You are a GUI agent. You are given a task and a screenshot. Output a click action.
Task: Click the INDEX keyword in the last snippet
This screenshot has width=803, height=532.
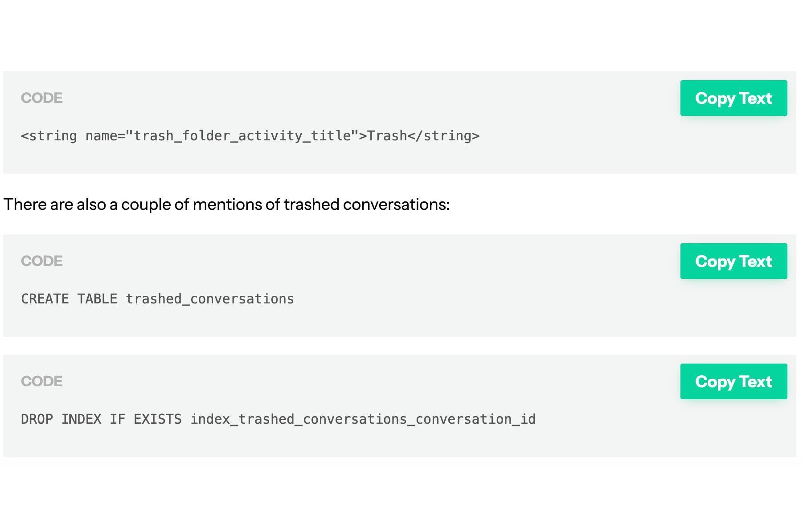[x=81, y=419]
